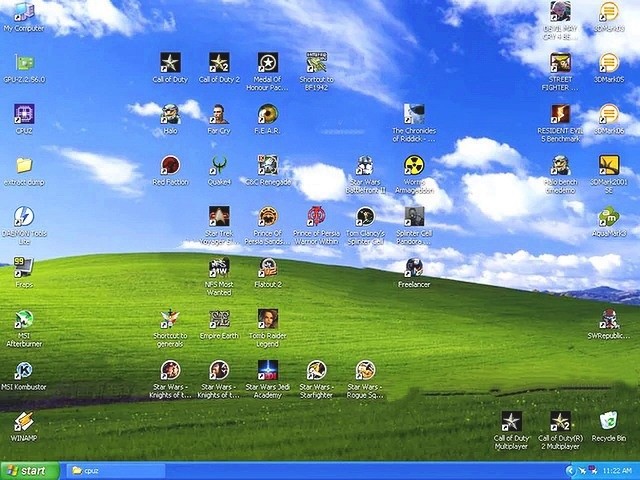The height and width of the screenshot is (480, 640).
Task: Switch to the cpuz taskbar window
Action: point(116,471)
